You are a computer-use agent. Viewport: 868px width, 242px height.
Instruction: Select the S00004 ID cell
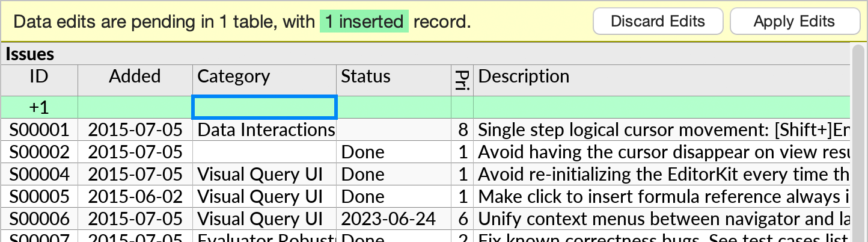[39, 175]
